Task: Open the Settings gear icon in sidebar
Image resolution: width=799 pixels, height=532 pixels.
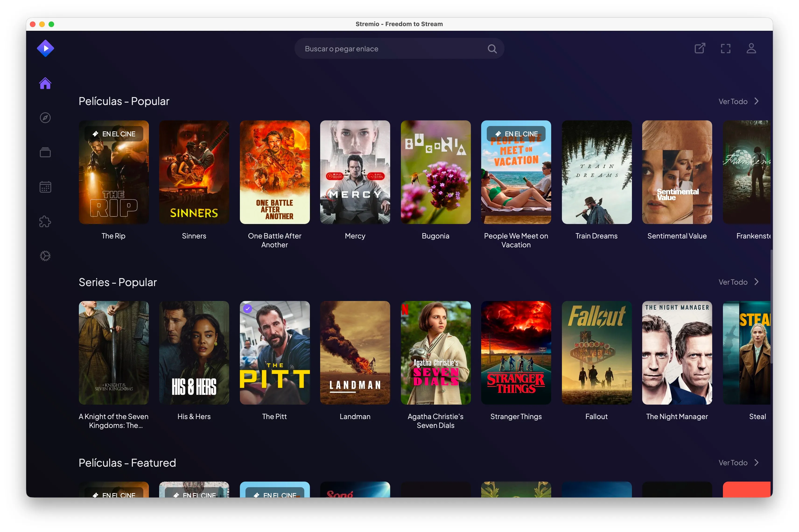Action: click(45, 256)
